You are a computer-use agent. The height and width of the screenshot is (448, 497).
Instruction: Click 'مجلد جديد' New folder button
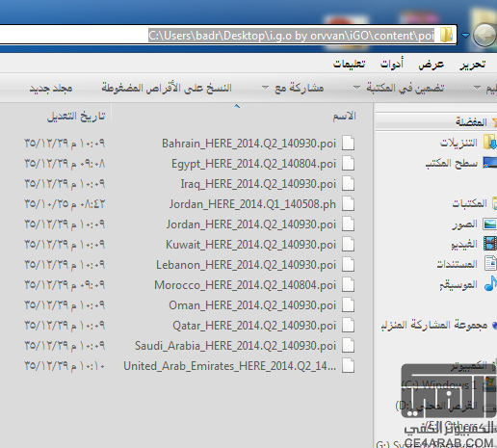(51, 88)
